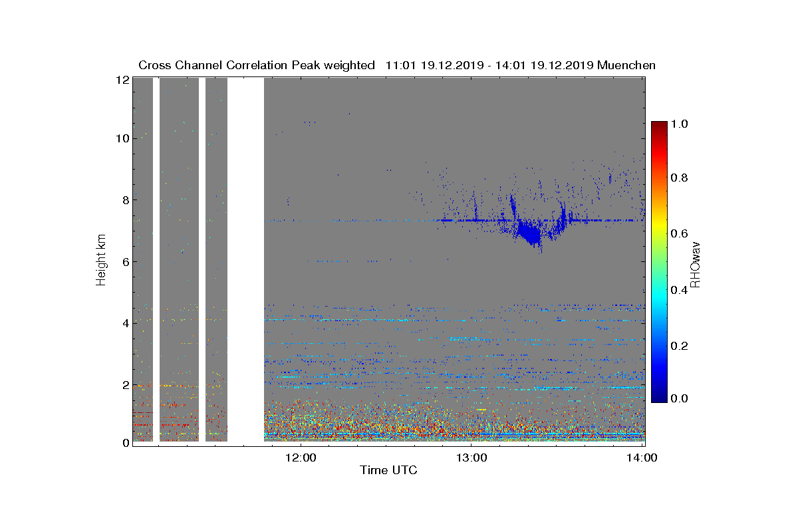Click the 14:00 time tick label

click(x=642, y=458)
